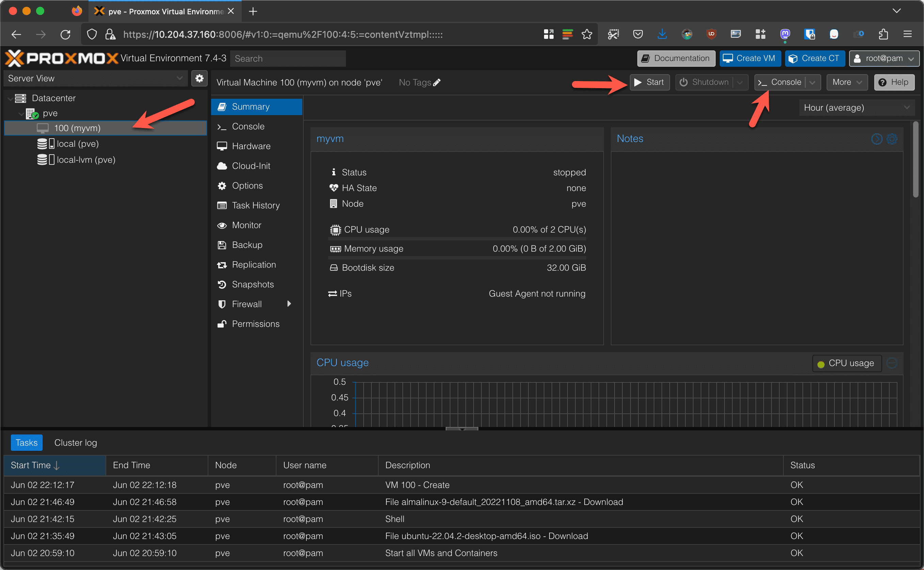Sort tasks by Start Time column

(54, 465)
